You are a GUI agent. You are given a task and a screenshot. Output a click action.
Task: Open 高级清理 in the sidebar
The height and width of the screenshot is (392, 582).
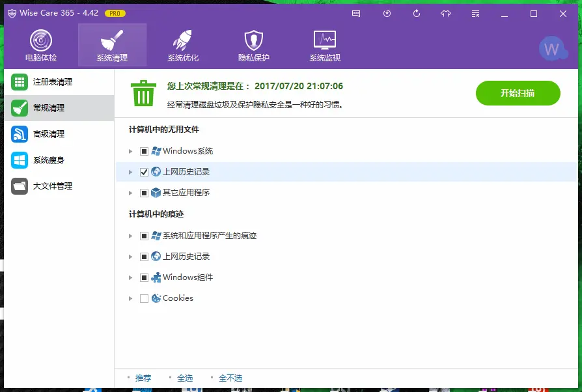tap(59, 134)
